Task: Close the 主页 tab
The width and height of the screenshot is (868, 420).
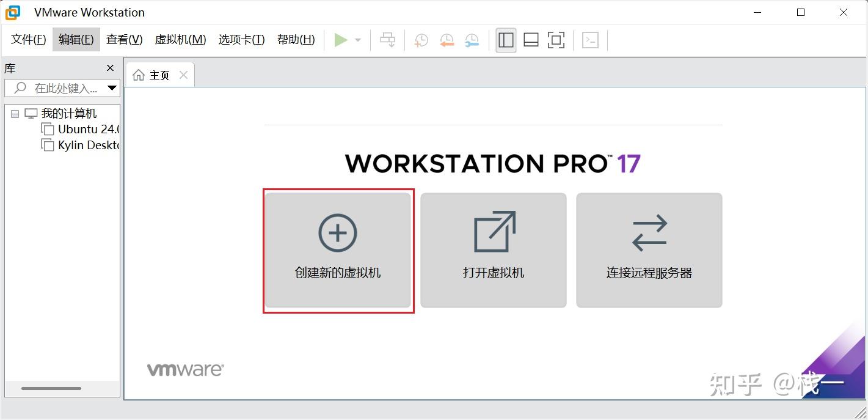Action: pyautogui.click(x=183, y=75)
